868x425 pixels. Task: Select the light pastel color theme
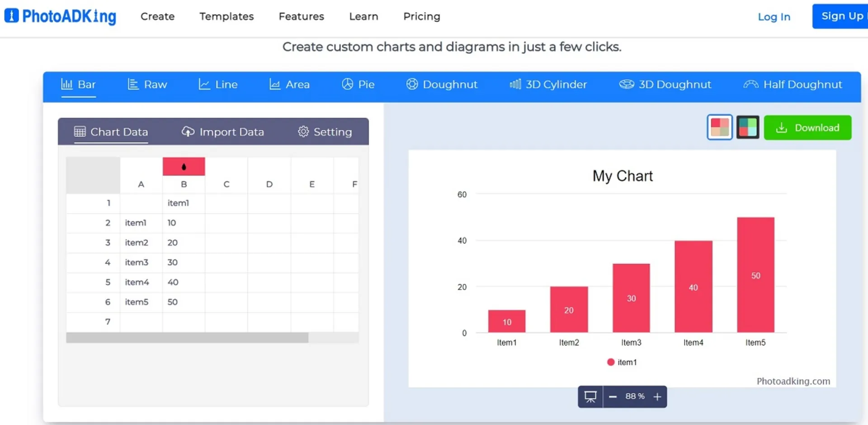click(x=719, y=127)
